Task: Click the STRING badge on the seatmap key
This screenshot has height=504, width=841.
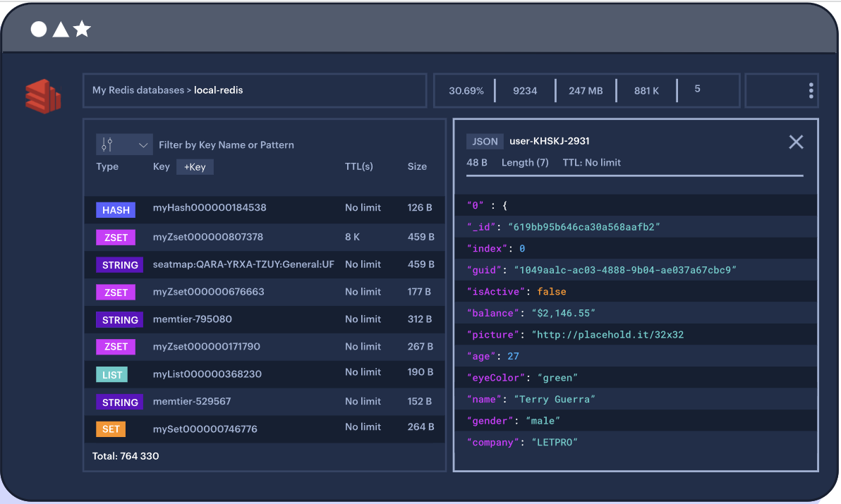Action: click(x=119, y=264)
